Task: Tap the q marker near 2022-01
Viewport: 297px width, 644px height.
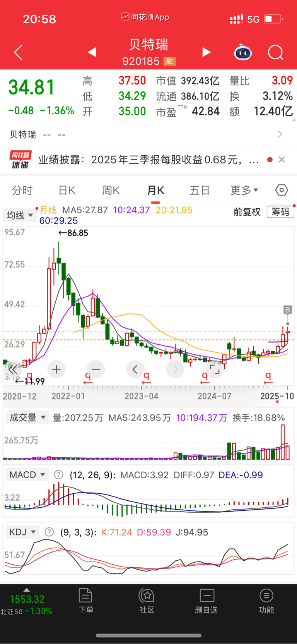Action: point(88,378)
